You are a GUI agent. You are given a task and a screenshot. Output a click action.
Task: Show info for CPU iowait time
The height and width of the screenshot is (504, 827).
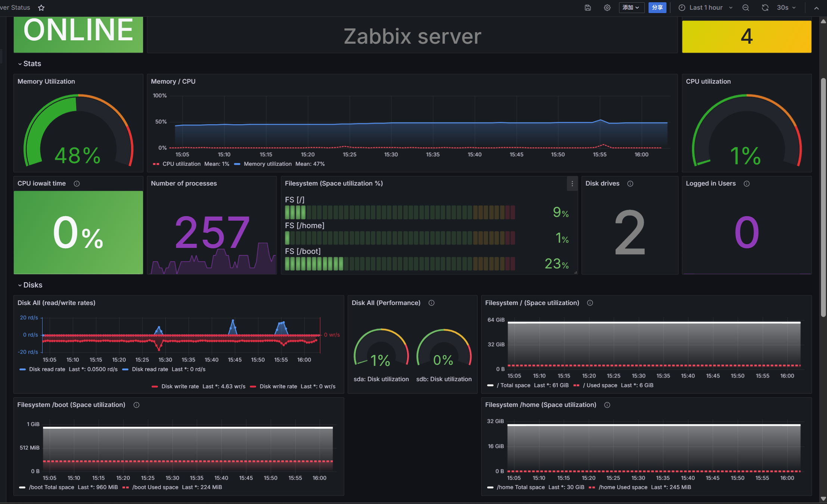[x=77, y=183]
